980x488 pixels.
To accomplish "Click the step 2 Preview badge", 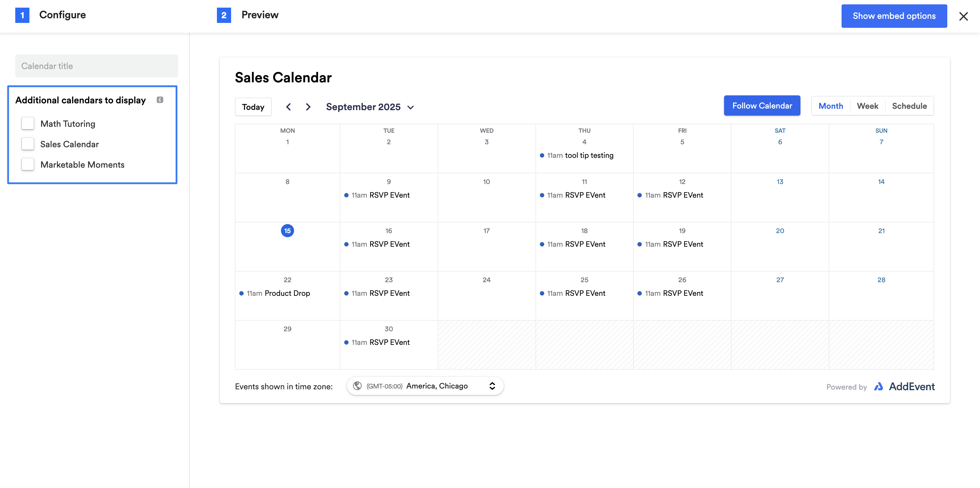I will coord(224,15).
